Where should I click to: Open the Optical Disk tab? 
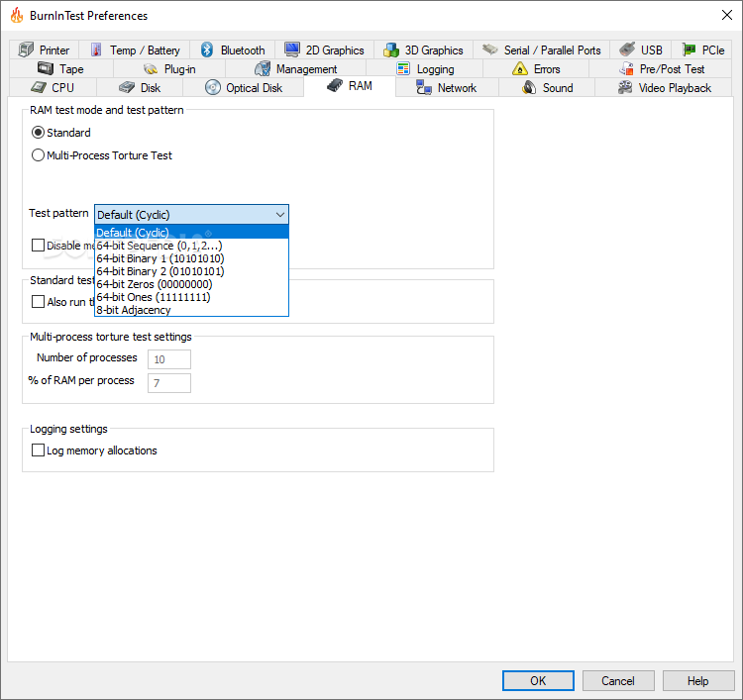point(243,87)
